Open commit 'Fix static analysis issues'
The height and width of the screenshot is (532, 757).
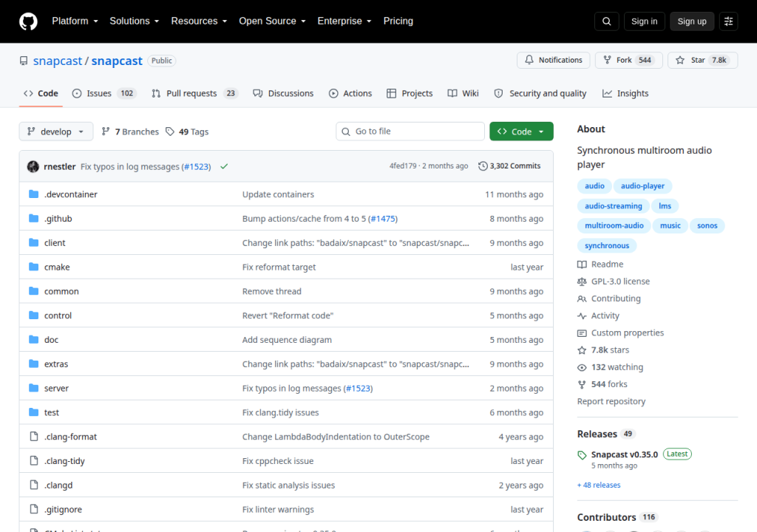click(x=288, y=485)
